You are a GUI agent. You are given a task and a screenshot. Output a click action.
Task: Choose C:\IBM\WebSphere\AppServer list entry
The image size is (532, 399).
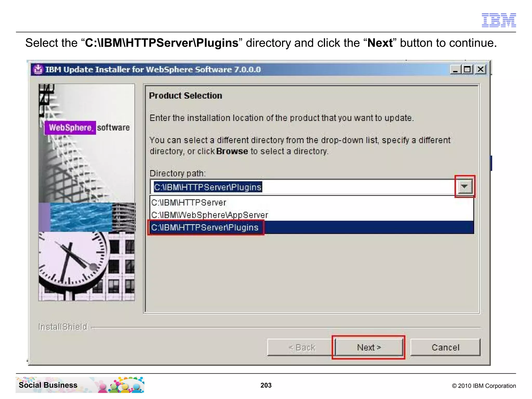(x=312, y=215)
